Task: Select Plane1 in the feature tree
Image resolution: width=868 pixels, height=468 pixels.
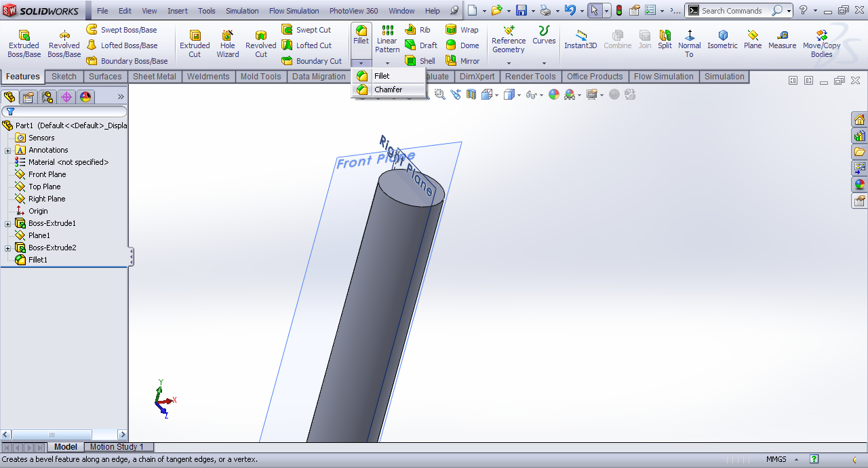Action: [x=39, y=235]
